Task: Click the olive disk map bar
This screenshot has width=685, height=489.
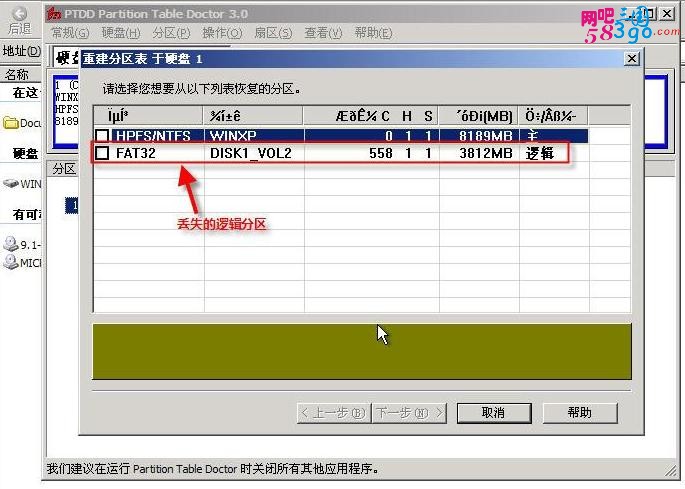Action: pyautogui.click(x=362, y=351)
